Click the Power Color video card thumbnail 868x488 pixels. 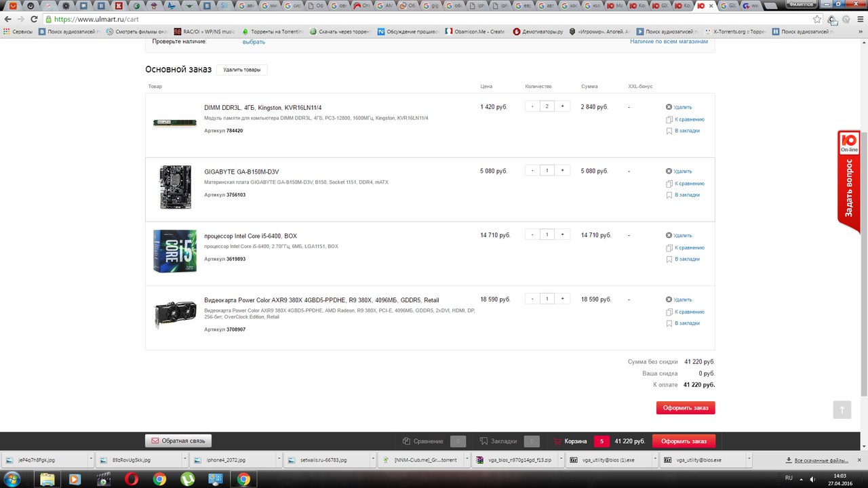[x=175, y=314]
